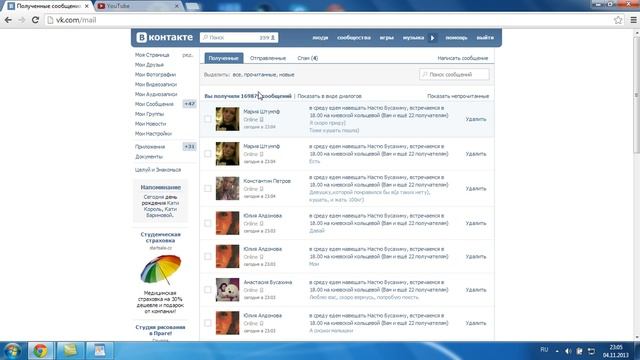
Task: Open Мои Группы in sidebar
Action: tap(149, 114)
